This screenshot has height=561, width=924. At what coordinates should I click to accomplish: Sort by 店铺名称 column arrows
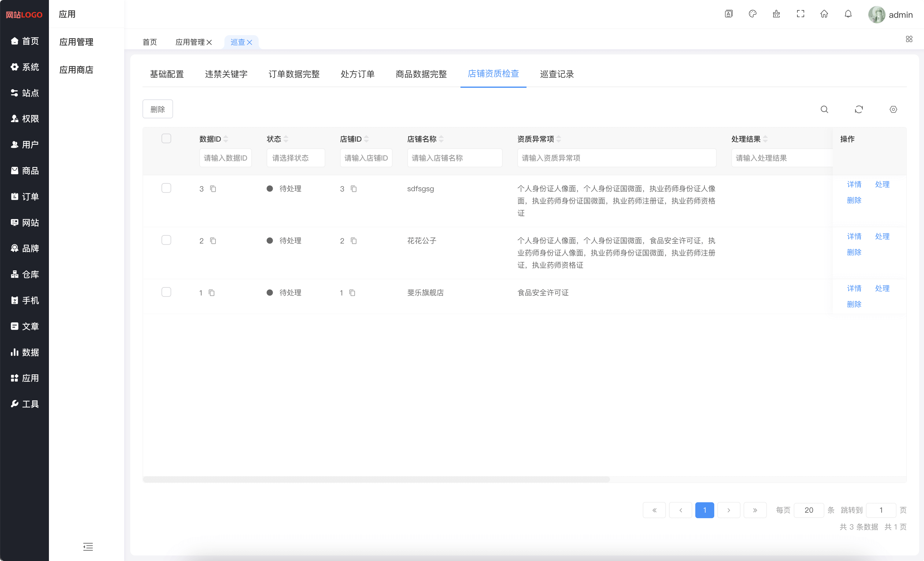(x=441, y=139)
